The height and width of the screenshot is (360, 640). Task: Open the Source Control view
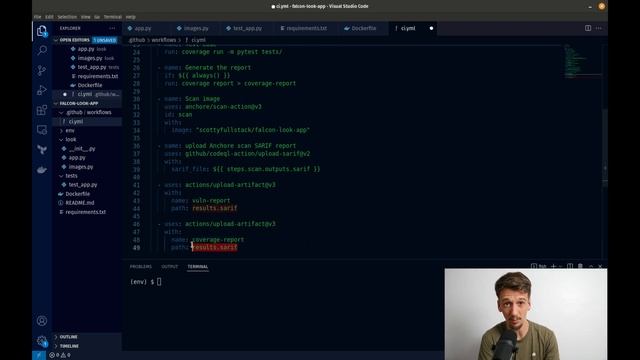(42, 70)
